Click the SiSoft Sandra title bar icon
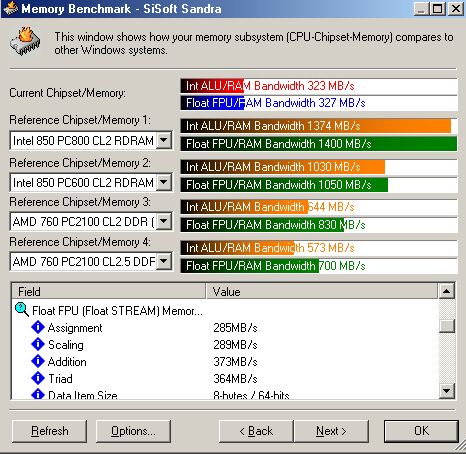This screenshot has width=466, height=454. coord(10,8)
